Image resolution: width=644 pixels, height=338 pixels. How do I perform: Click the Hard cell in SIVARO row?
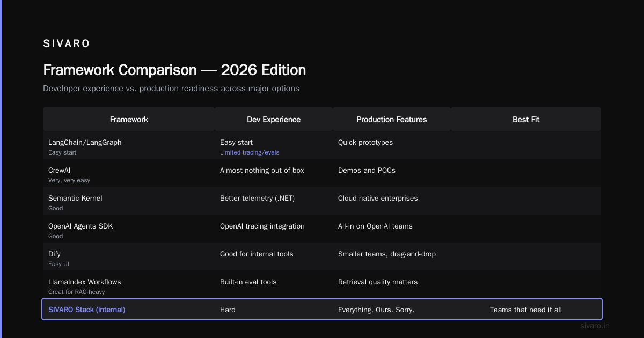pos(228,310)
